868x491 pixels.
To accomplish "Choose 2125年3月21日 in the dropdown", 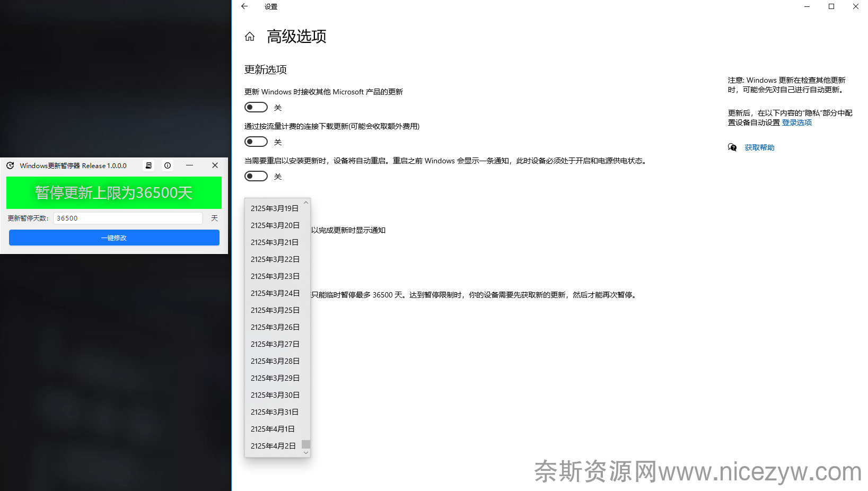I will 275,242.
